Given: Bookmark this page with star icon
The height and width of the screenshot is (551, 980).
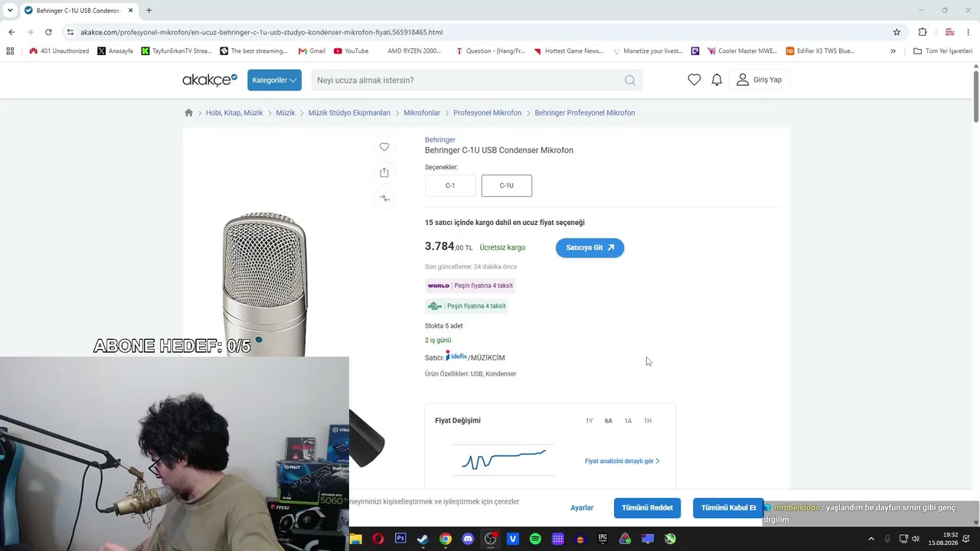Looking at the screenshot, I should point(897,32).
